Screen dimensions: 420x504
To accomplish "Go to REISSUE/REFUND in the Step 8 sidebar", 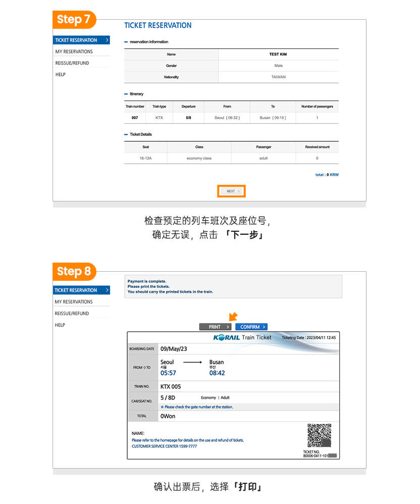I will click(72, 314).
